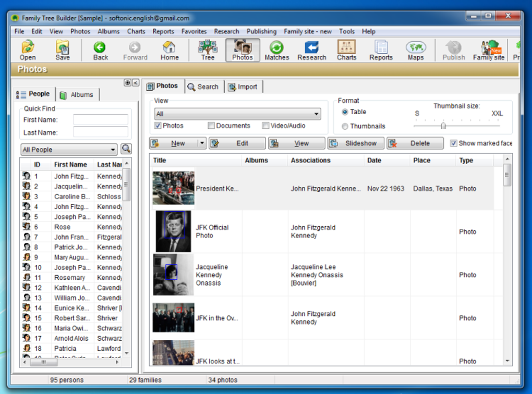
Task: Click the Delete button
Action: coord(415,143)
